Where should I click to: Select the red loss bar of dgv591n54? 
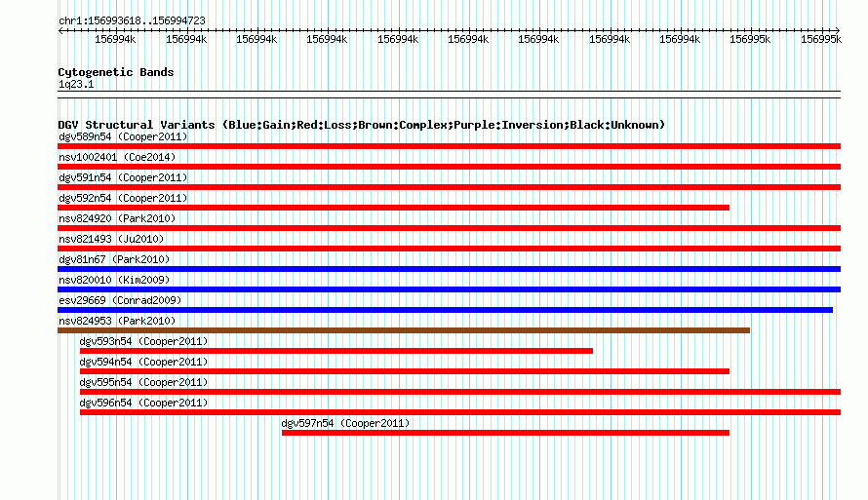pyautogui.click(x=449, y=187)
